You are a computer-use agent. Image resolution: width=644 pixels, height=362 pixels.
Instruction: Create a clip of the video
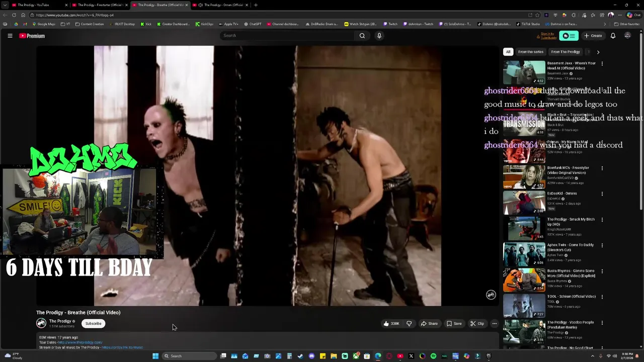coord(477,324)
